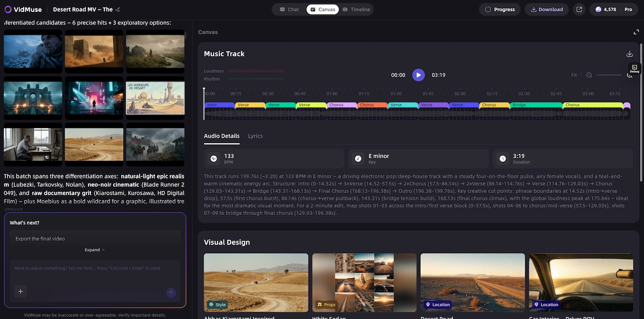The width and height of the screenshot is (644, 319).
Task: Click the message input field
Action: pyautogui.click(x=95, y=269)
